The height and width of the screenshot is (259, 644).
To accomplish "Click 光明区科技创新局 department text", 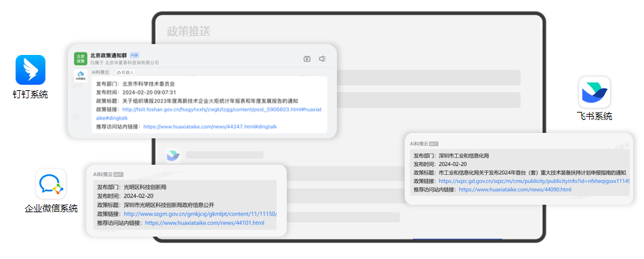I will point(145,187).
